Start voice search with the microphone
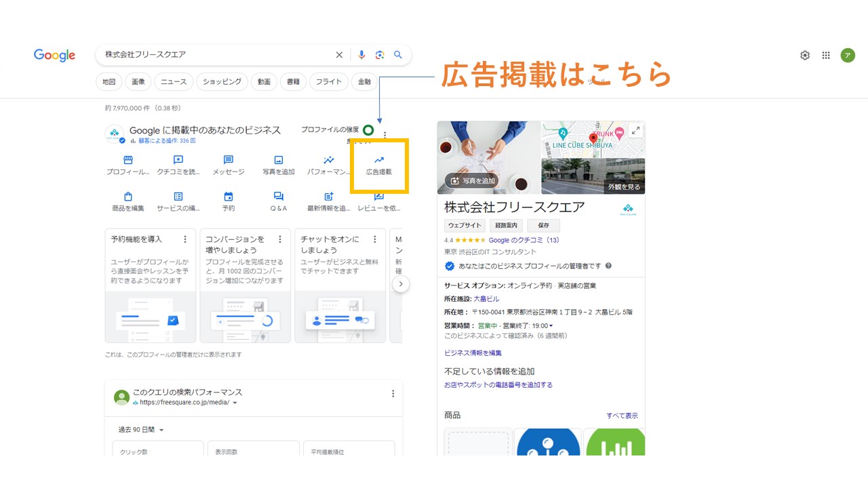The height and width of the screenshot is (488, 868). [x=361, y=55]
